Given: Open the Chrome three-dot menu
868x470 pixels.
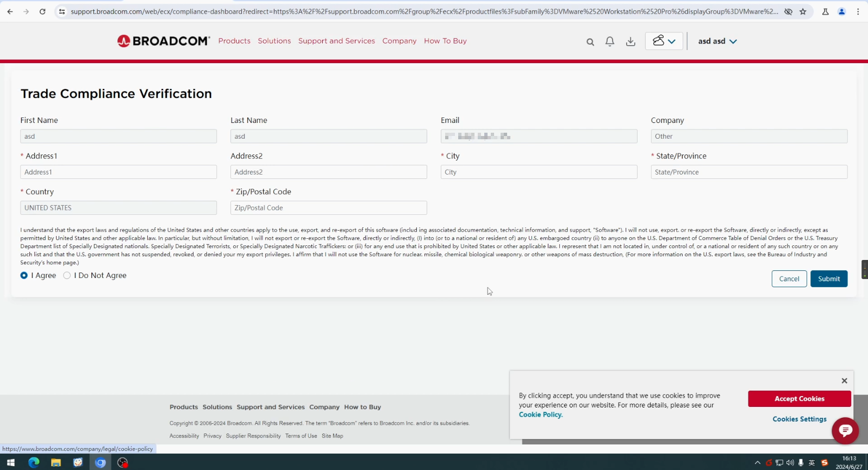Looking at the screenshot, I should tap(858, 11).
